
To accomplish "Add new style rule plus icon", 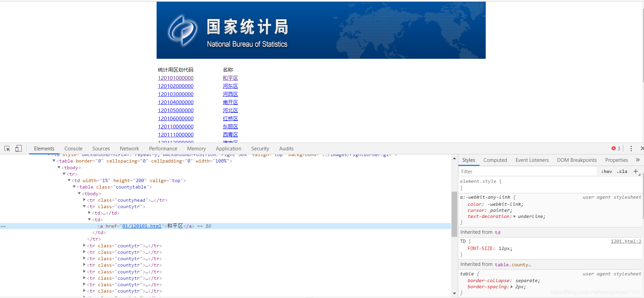I will tap(636, 172).
